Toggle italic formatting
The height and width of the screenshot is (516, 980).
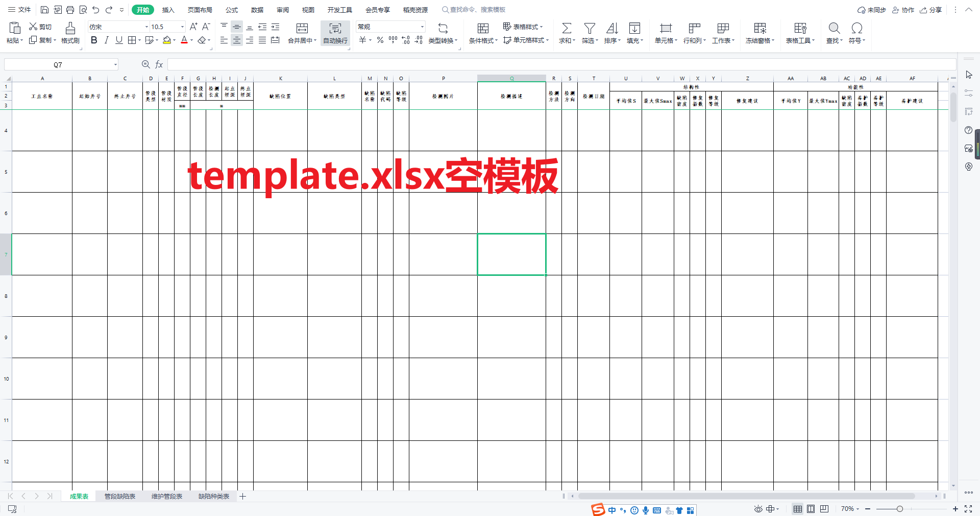[106, 40]
